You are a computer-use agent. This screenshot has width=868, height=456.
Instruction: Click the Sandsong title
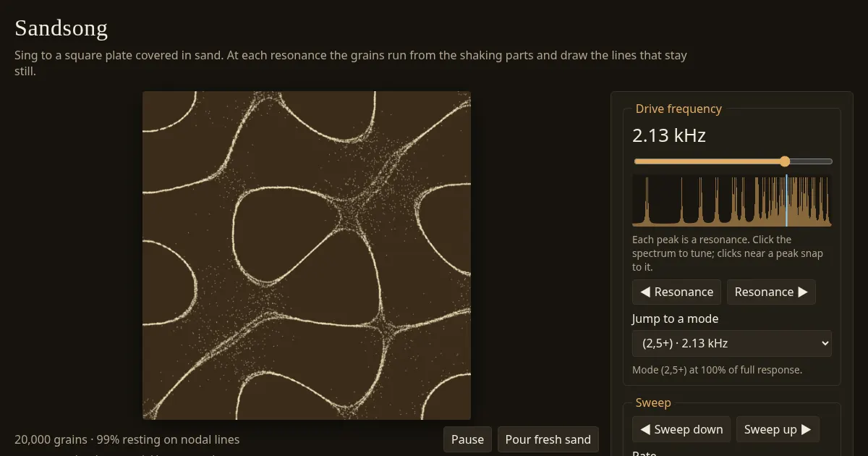point(61,28)
